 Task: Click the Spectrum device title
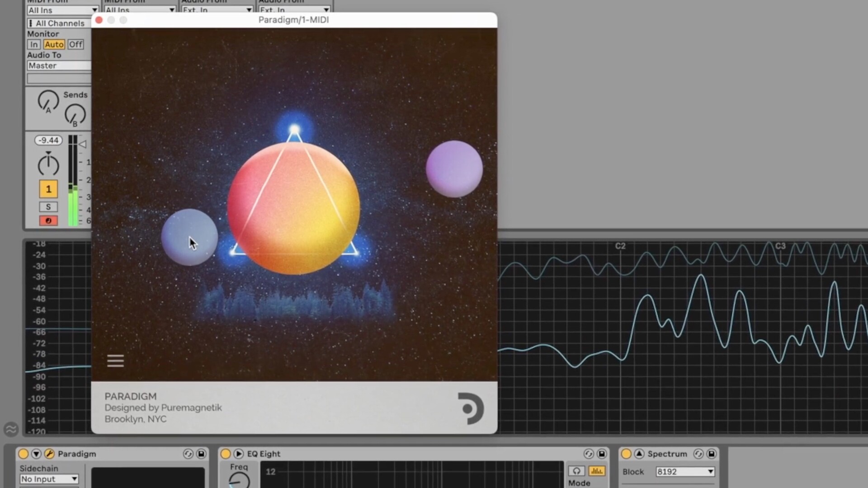pyautogui.click(x=667, y=454)
